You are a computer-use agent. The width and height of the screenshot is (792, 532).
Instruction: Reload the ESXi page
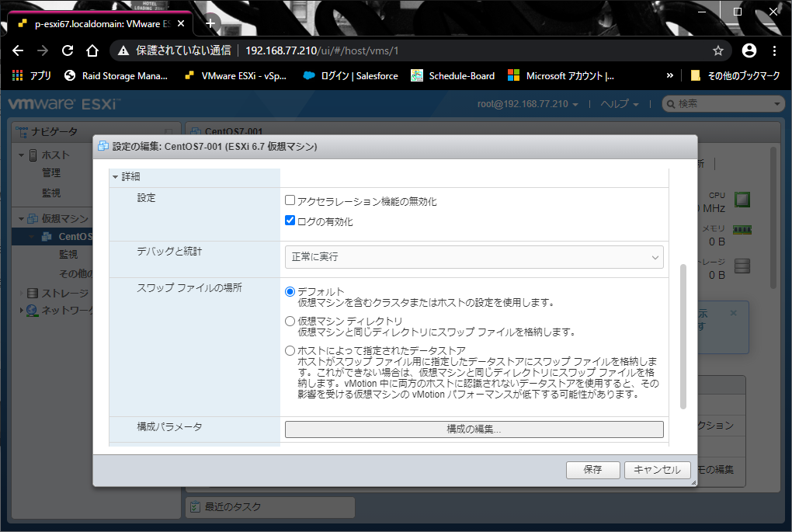tap(68, 50)
